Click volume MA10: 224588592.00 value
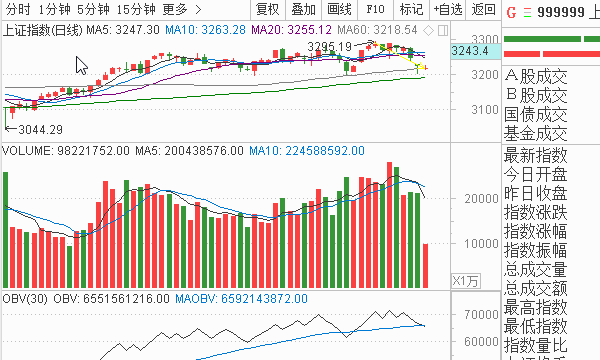Viewport: 600px width, 360px height. (307, 151)
